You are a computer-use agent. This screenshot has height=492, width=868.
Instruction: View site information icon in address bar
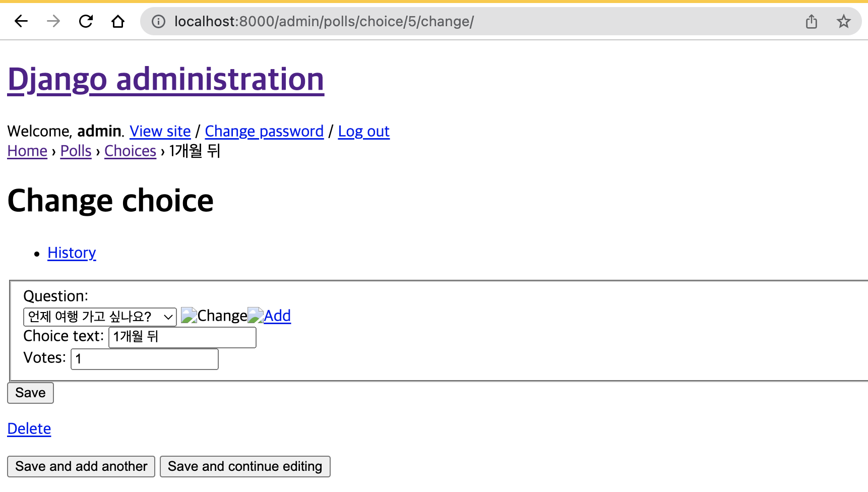pos(158,21)
